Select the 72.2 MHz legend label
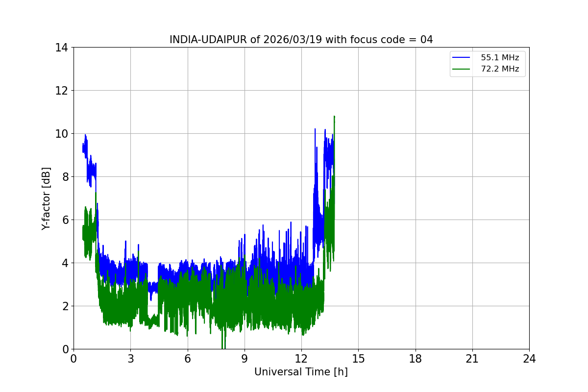Viewport: 588px width, 392px height. point(500,69)
